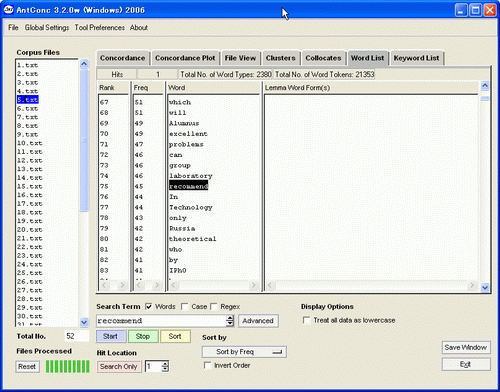Click the Word column header
The height and width of the screenshot is (392, 500).
click(x=213, y=88)
